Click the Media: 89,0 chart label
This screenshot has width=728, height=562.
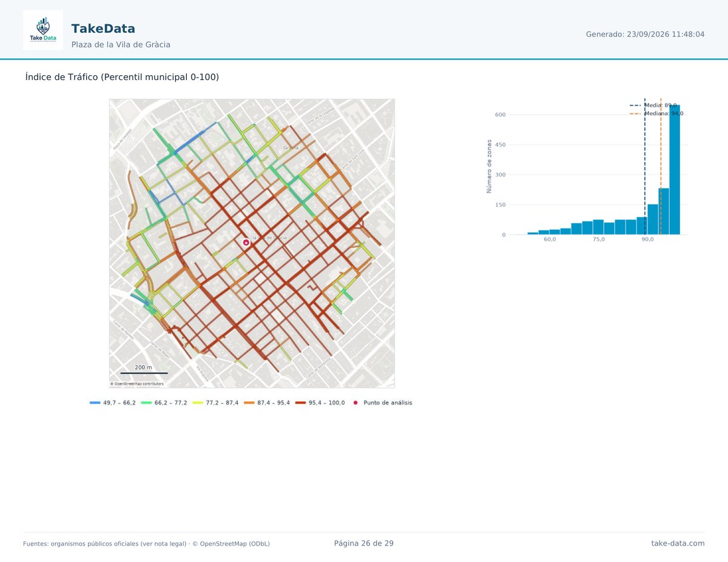coord(661,105)
